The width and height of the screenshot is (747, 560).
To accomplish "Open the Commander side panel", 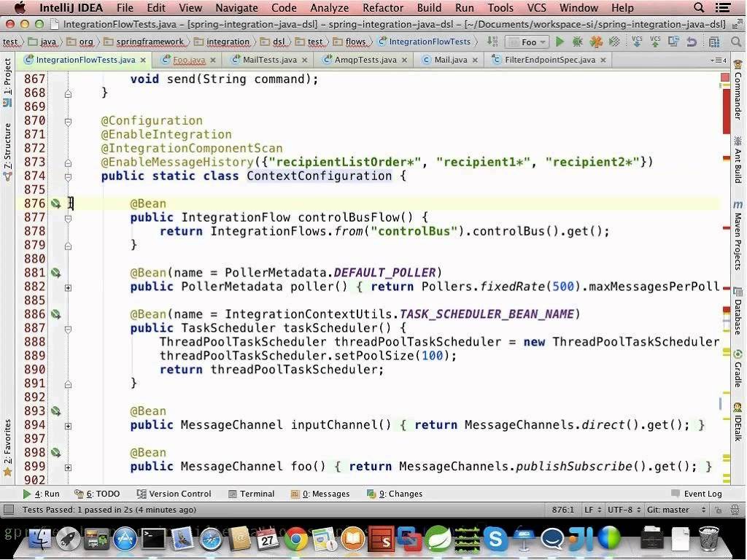I will pos(738,90).
